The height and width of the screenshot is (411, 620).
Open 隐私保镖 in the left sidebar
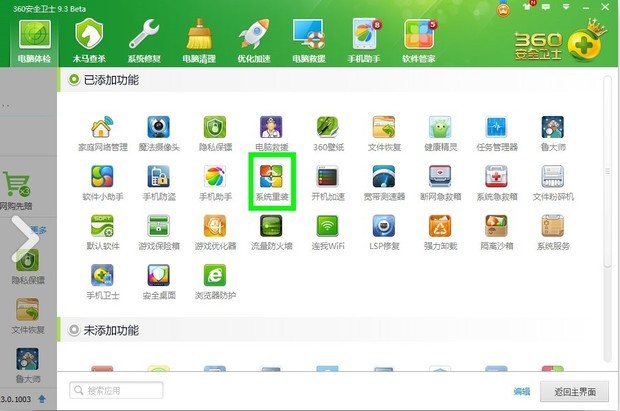28,267
